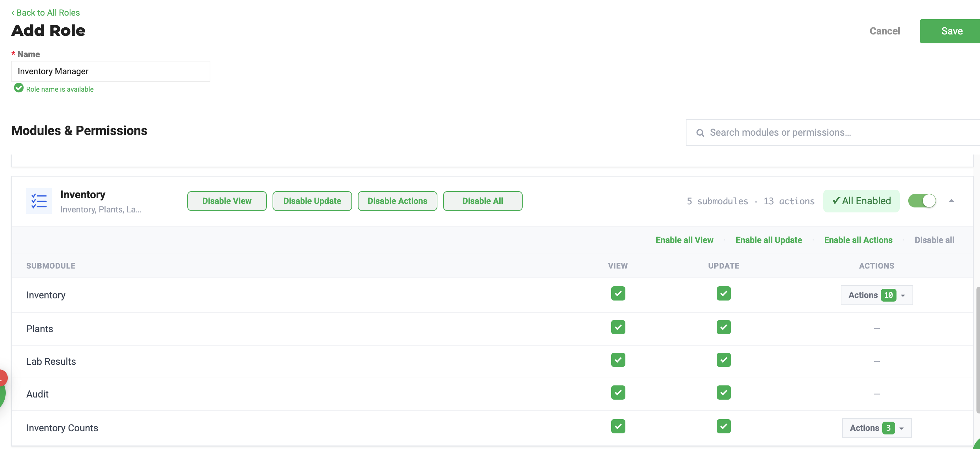Click the Disable all link

click(x=934, y=240)
